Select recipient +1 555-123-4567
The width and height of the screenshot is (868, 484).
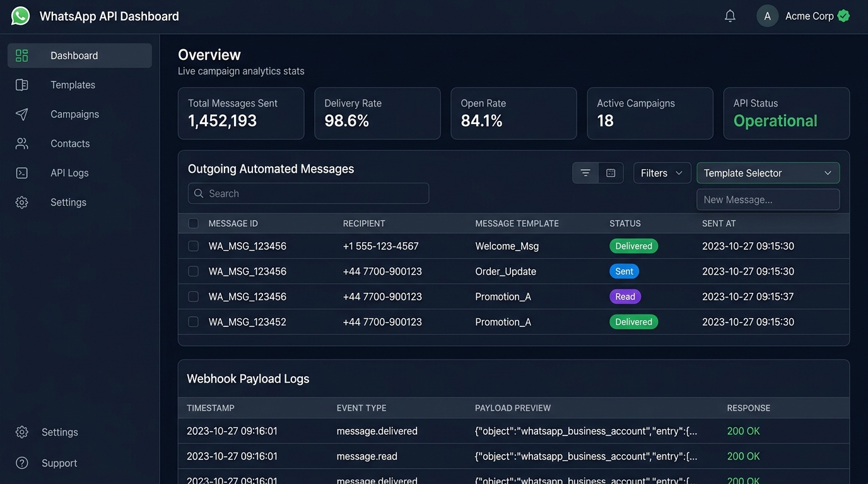[x=380, y=246]
